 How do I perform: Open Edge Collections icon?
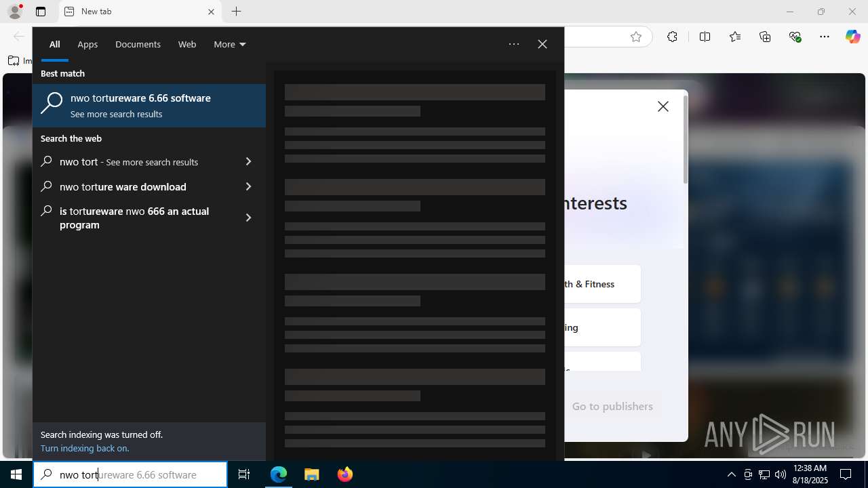point(765,37)
